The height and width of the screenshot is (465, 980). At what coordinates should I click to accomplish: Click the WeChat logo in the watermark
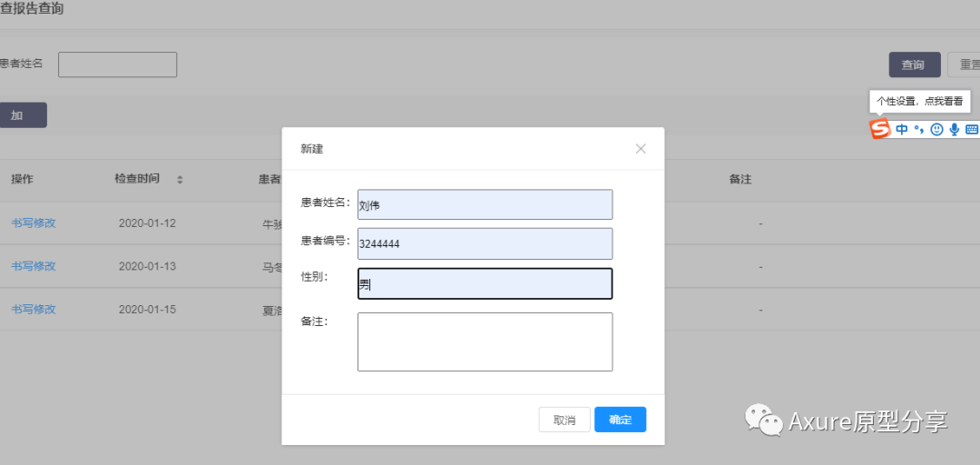[x=764, y=420]
